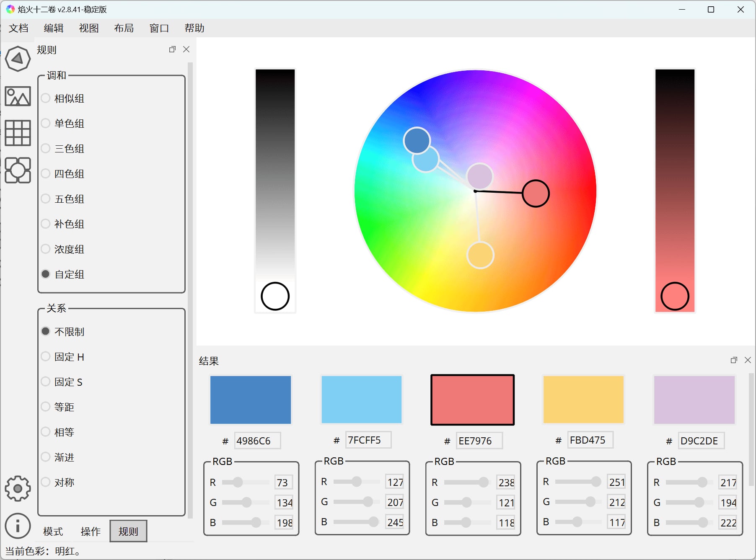Open the 文档 menu
The width and height of the screenshot is (756, 560).
pyautogui.click(x=18, y=28)
